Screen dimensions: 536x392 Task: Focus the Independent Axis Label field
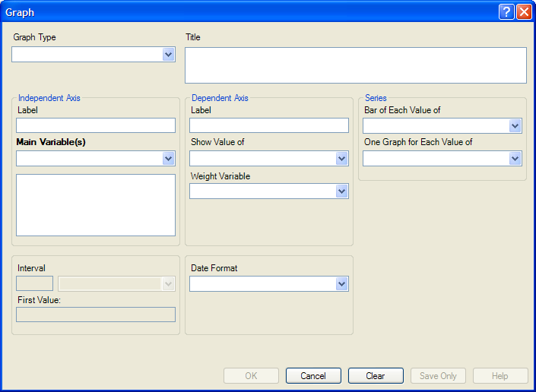tap(95, 126)
